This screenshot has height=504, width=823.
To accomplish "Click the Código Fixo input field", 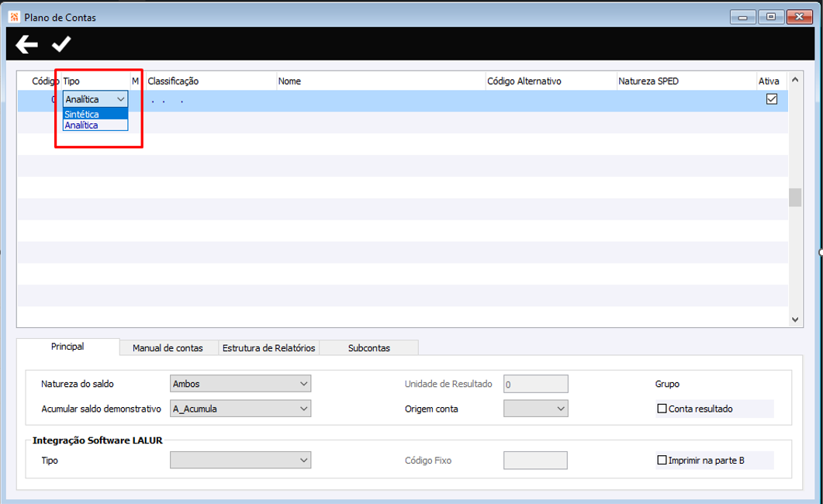I will point(535,460).
